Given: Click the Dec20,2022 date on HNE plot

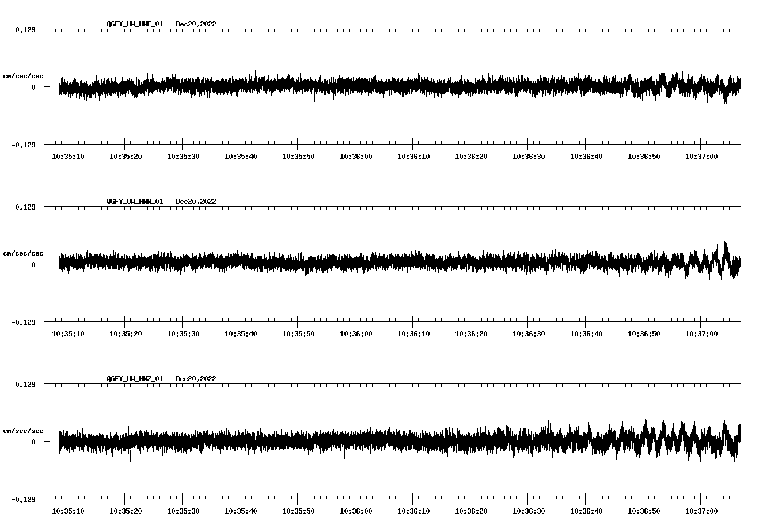Looking at the screenshot, I should point(196,24).
